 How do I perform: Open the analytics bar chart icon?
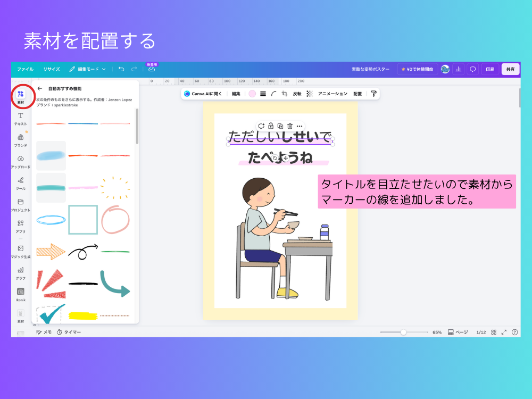point(459,69)
